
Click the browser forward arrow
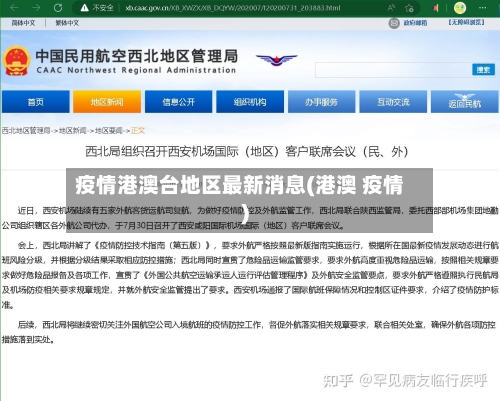(x=36, y=7)
